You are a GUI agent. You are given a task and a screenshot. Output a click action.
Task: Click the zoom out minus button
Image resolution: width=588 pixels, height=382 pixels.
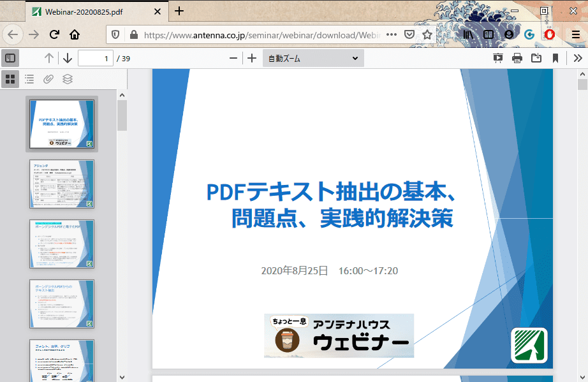pos(233,58)
